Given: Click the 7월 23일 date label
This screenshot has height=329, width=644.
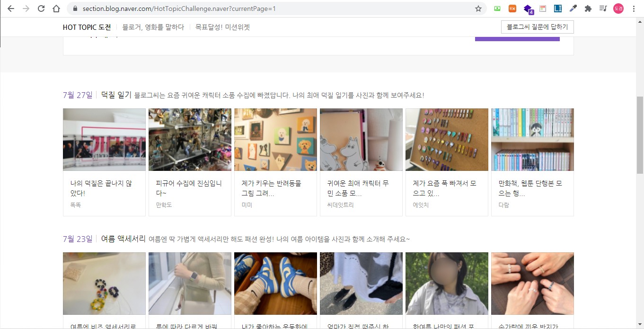Looking at the screenshot, I should pos(78,239).
